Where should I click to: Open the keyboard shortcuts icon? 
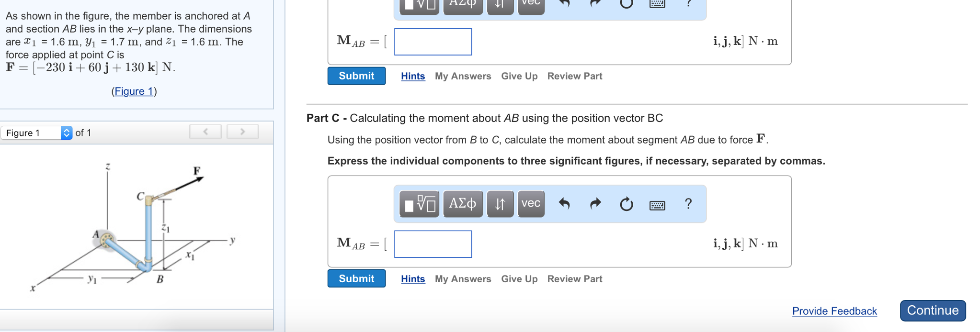click(657, 205)
